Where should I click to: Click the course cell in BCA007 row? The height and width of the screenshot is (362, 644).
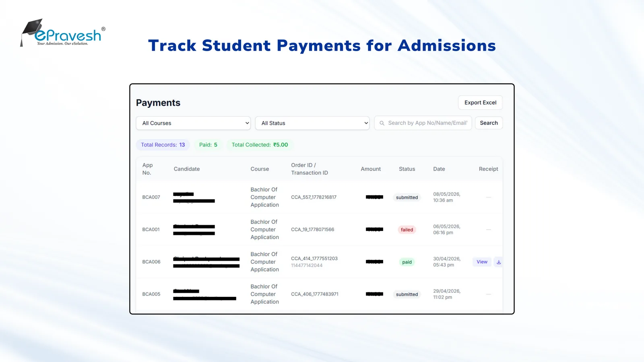[264, 197]
